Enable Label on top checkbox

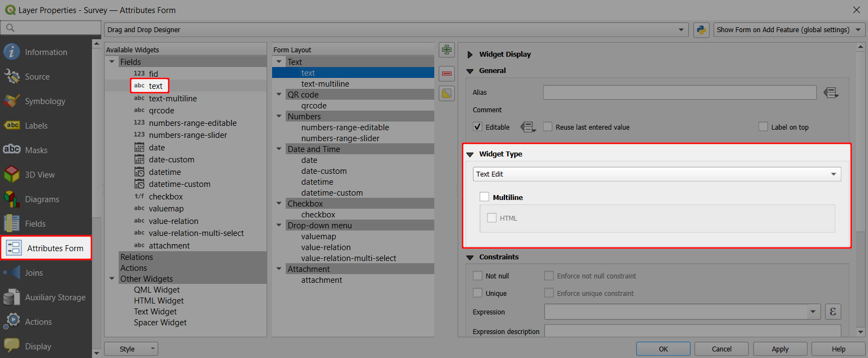[763, 127]
